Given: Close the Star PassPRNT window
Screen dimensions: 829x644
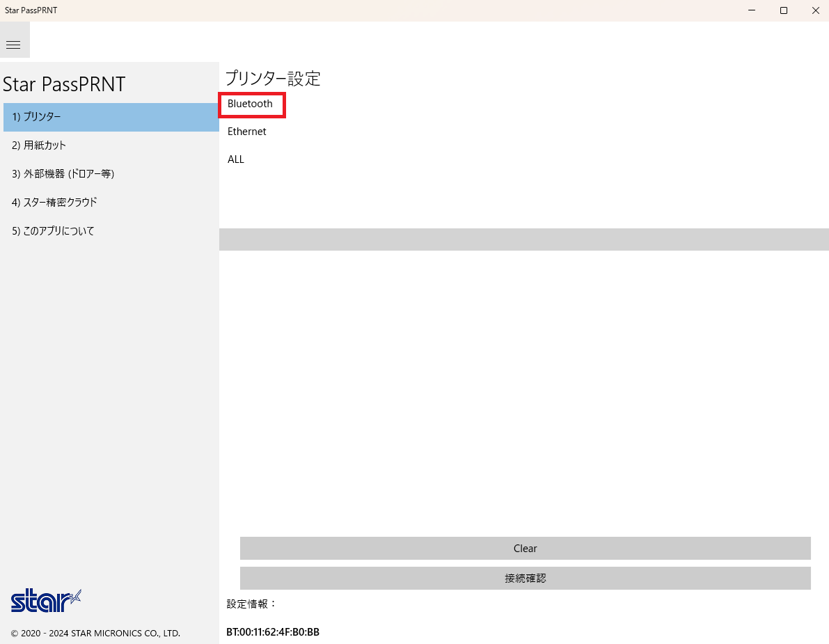Looking at the screenshot, I should 815,10.
